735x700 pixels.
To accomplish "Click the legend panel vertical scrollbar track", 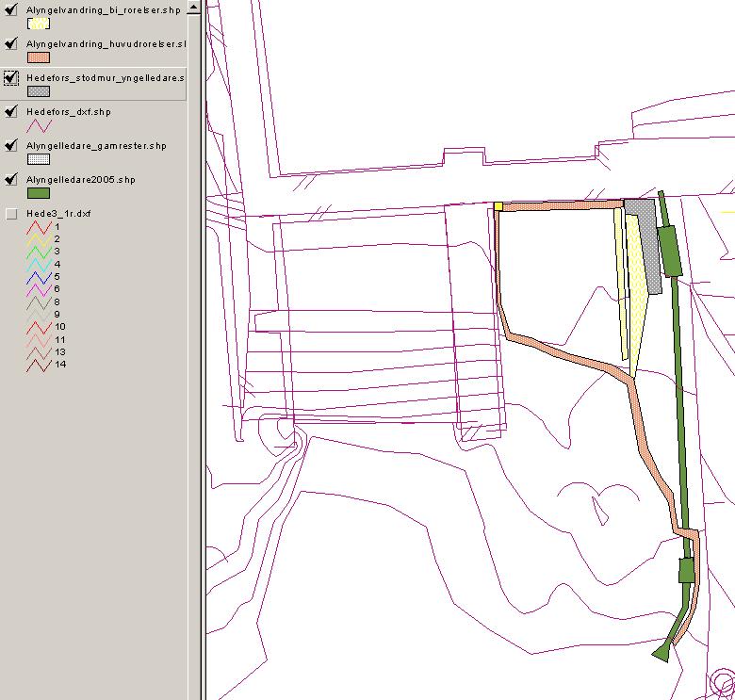I will click(193, 356).
